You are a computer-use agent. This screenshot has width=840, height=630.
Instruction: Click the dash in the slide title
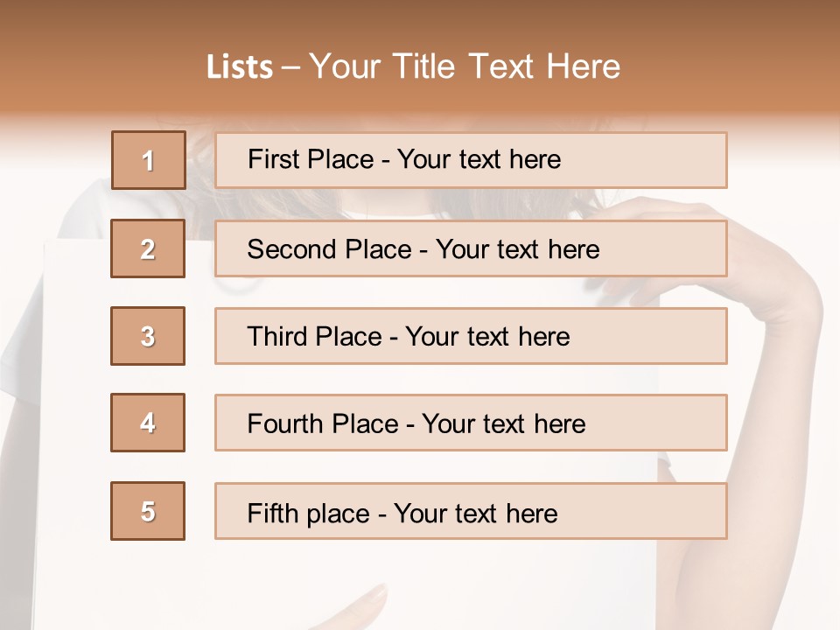coord(291,67)
